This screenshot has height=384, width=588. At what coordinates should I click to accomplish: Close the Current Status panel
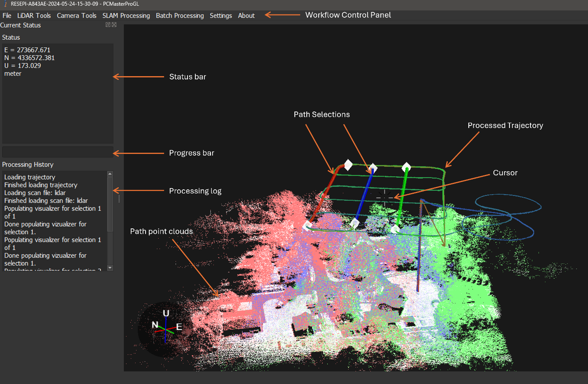pos(114,25)
